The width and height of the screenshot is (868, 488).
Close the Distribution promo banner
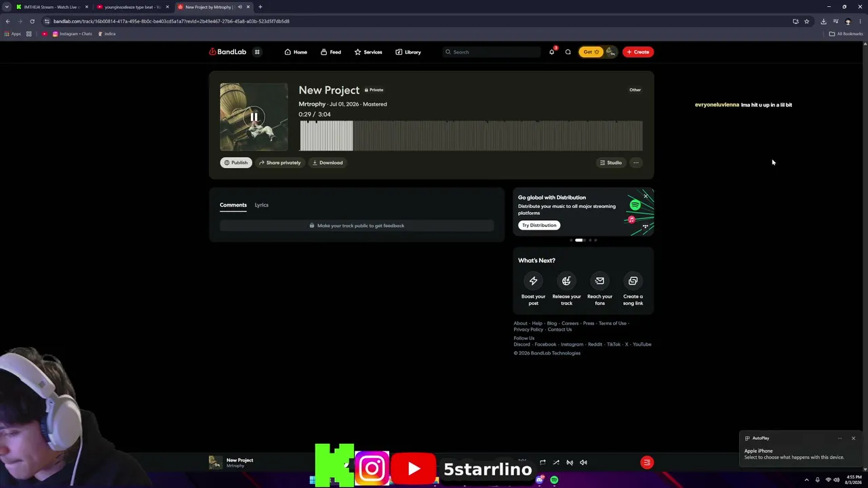(646, 196)
